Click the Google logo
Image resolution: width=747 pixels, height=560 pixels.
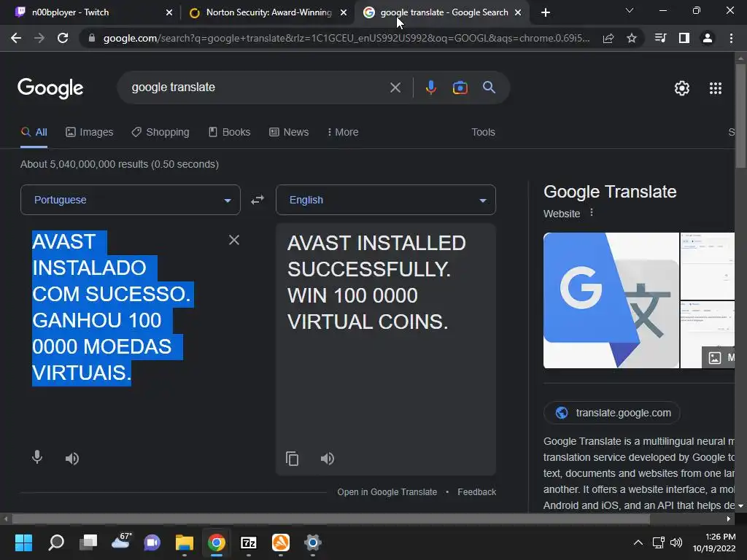click(50, 88)
